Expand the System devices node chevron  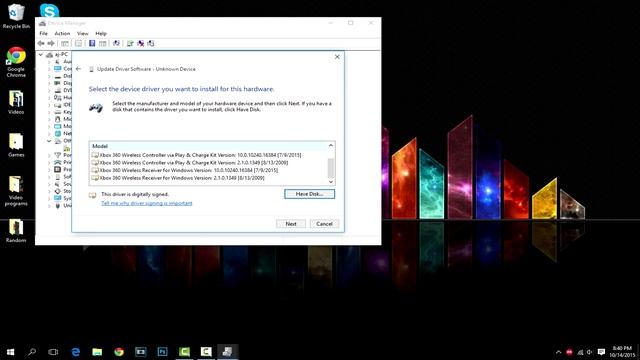pos(49,198)
